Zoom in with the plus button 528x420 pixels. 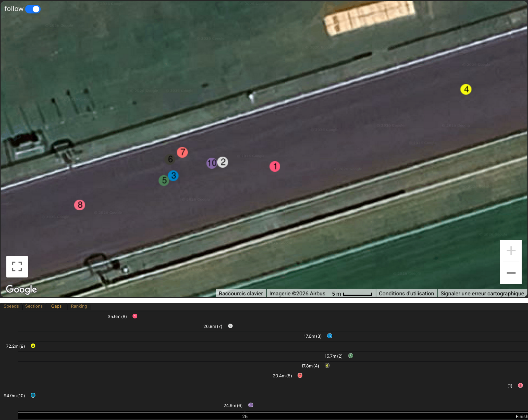(x=511, y=251)
